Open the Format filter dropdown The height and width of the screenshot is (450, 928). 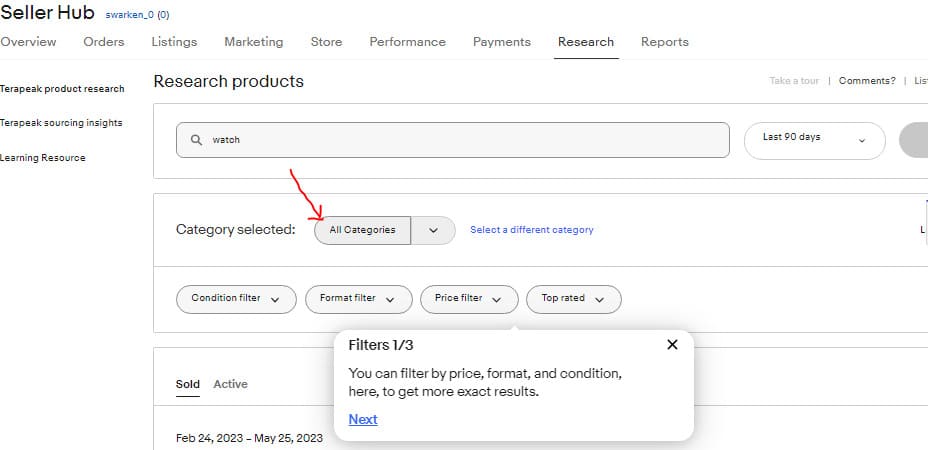click(359, 299)
